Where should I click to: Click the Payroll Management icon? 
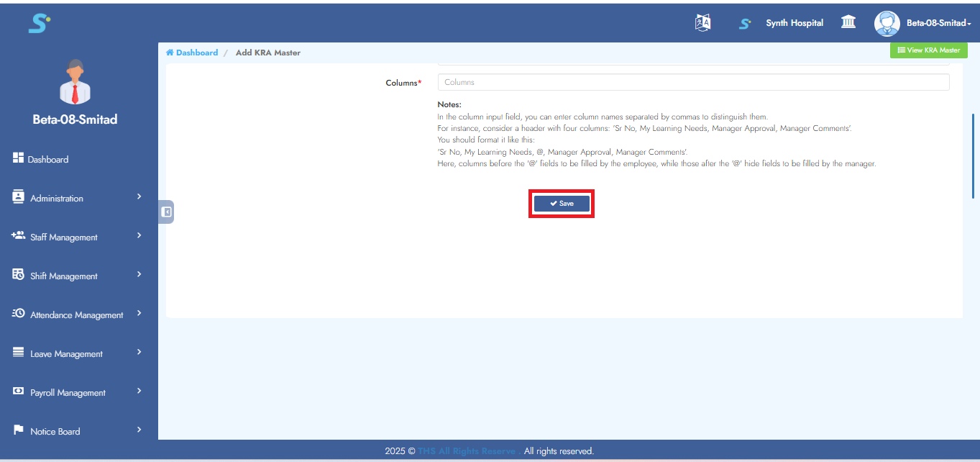point(17,391)
